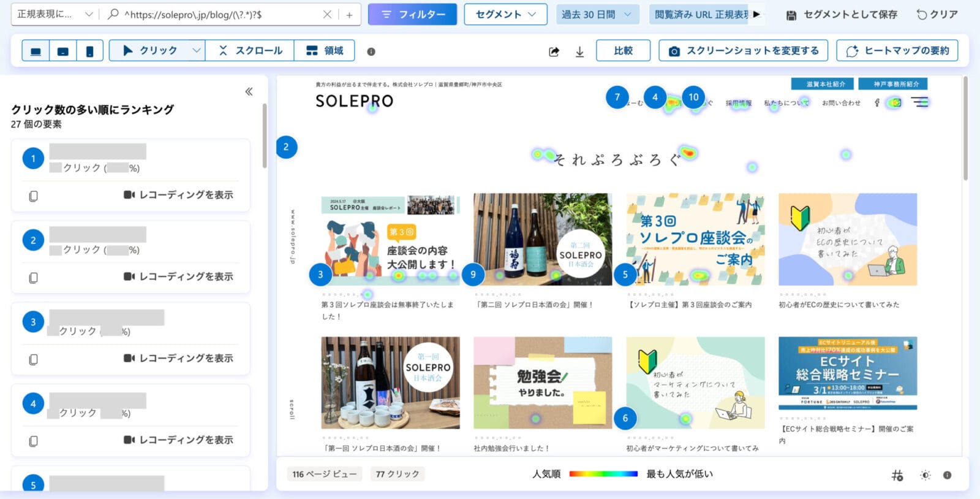Copy the element in ranking item 1
The image size is (980, 499).
click(34, 196)
